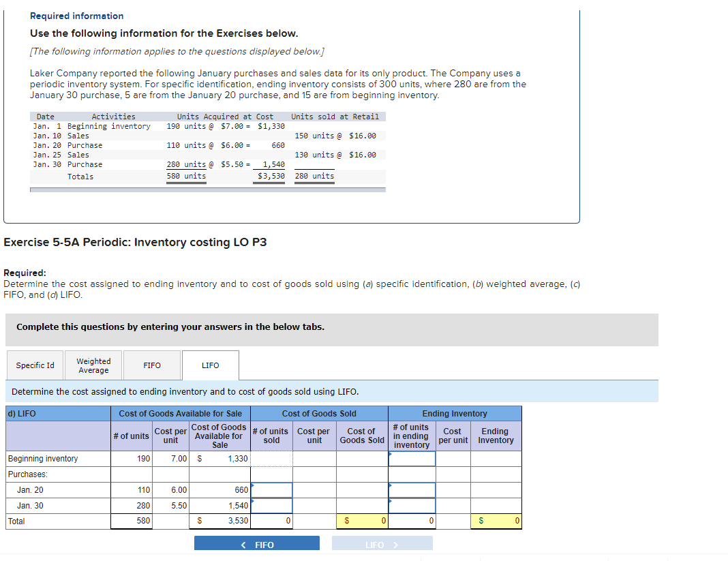Click Beginning inventory cost of goods sold cell
Viewport: 728px width, 561px height.
coord(362,459)
